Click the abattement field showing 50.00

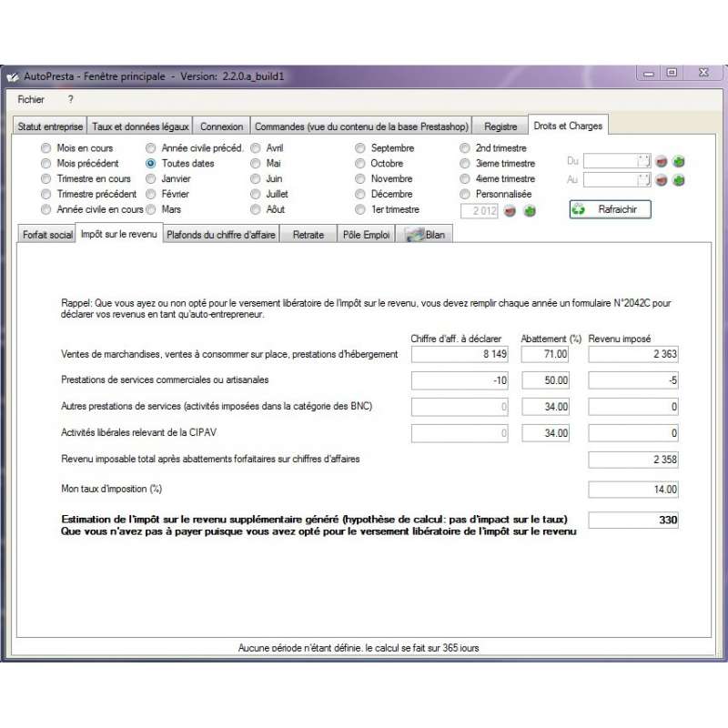pyautogui.click(x=545, y=380)
